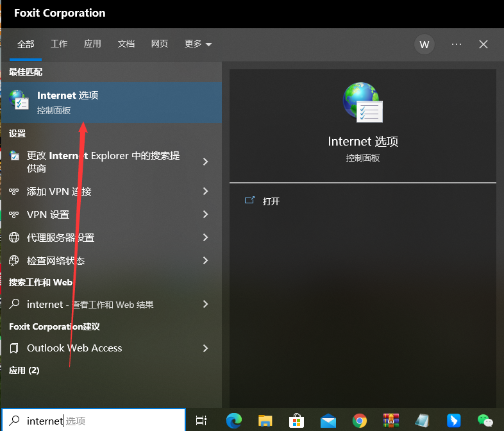The image size is (504, 431).
Task: Click the W user account avatar
Action: [x=424, y=44]
